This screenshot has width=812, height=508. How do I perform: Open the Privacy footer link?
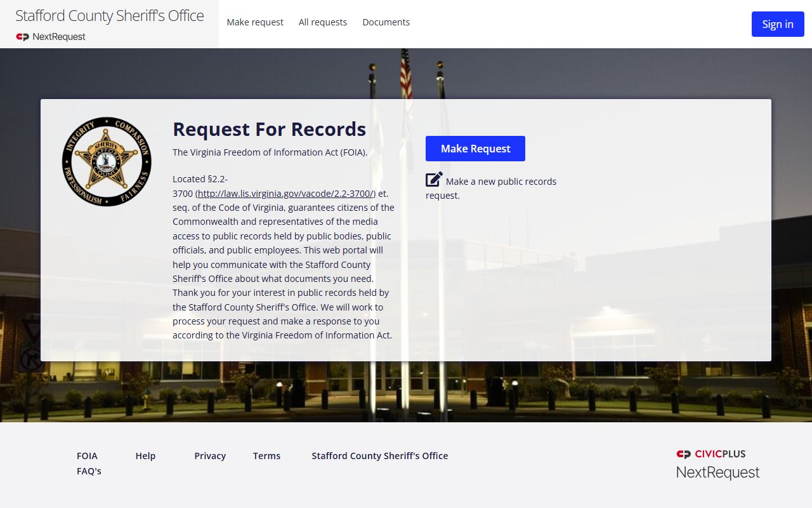click(x=210, y=456)
